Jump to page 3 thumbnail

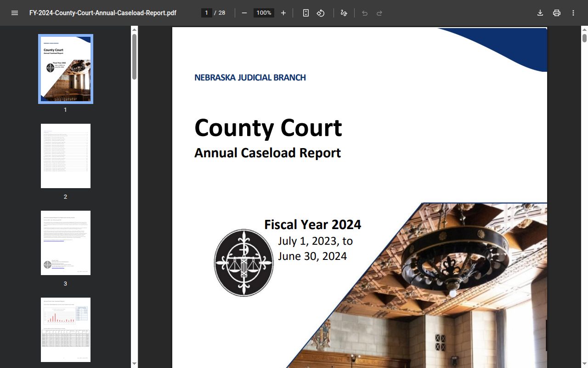pos(66,243)
